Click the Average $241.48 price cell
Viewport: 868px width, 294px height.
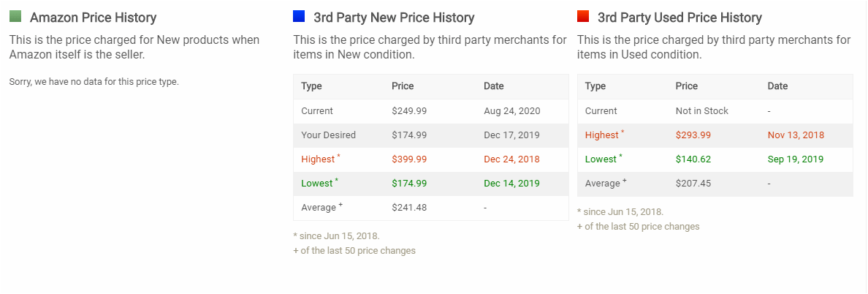409,208
